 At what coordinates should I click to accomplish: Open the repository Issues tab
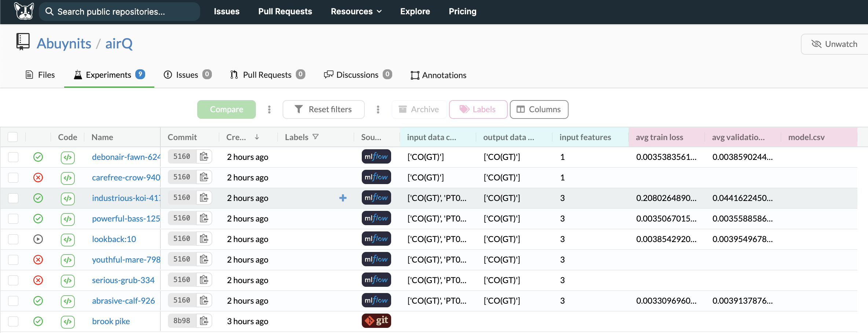tap(187, 75)
